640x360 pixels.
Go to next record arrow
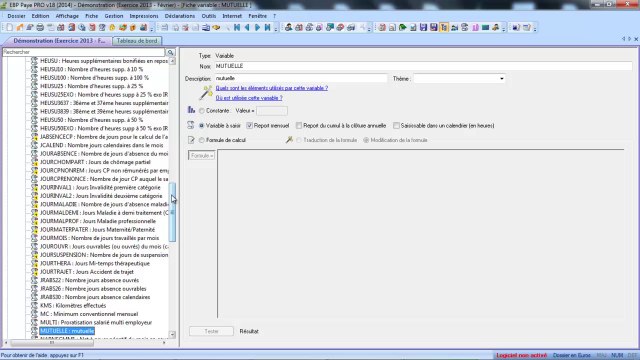[x=258, y=28]
